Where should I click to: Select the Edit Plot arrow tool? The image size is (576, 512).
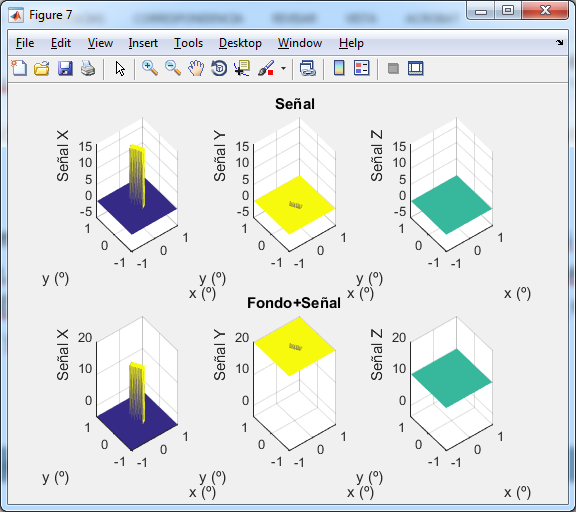[x=120, y=68]
